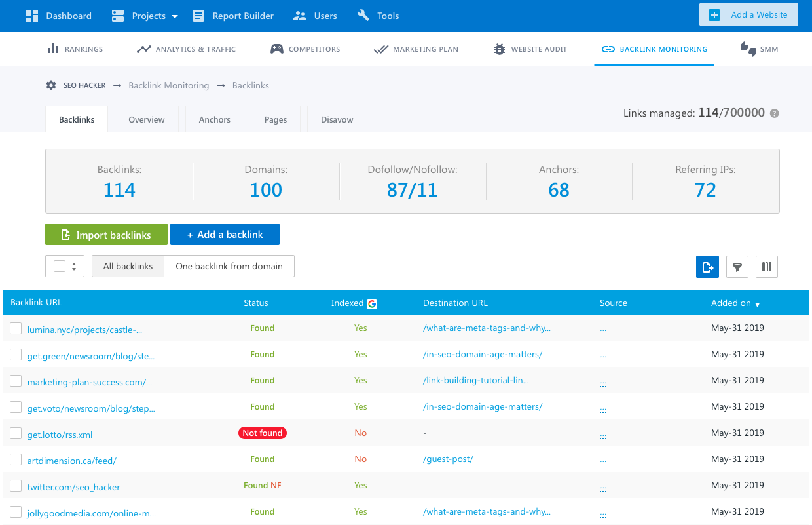Select all backlinks with the header checkbox

tap(59, 266)
